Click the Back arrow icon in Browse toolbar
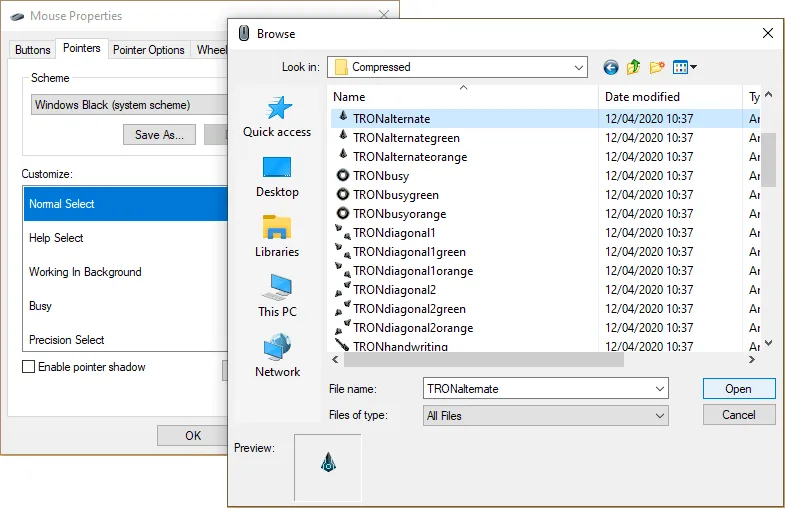Image resolution: width=785 pixels, height=521 pixels. pos(610,67)
